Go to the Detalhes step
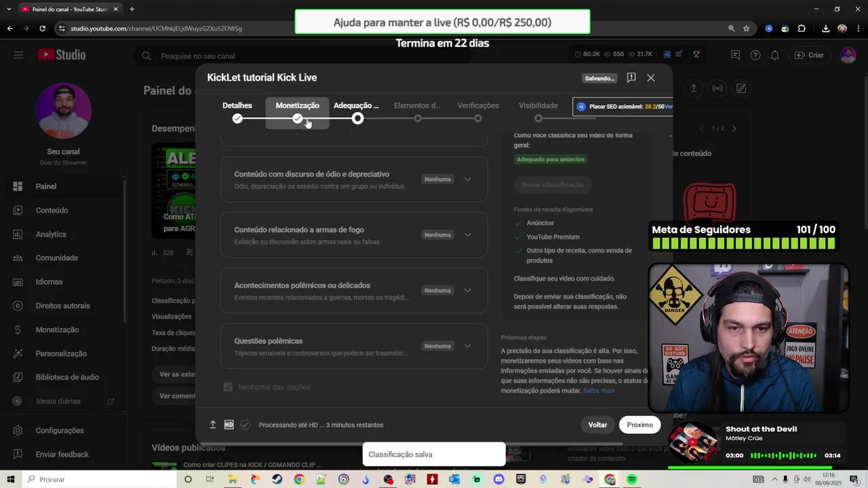868x488 pixels. 237,112
